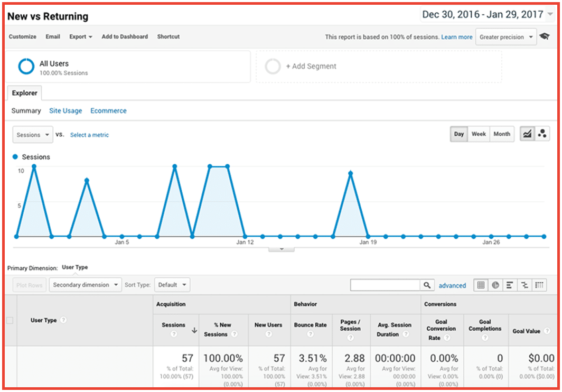Switch to the Ecommerce view
The height and width of the screenshot is (392, 562).
pos(108,110)
